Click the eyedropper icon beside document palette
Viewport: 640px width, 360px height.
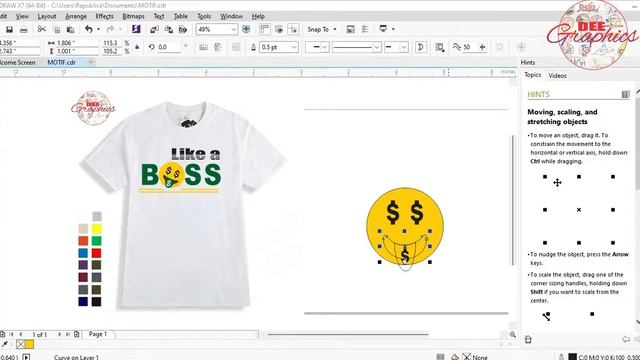coord(5,344)
